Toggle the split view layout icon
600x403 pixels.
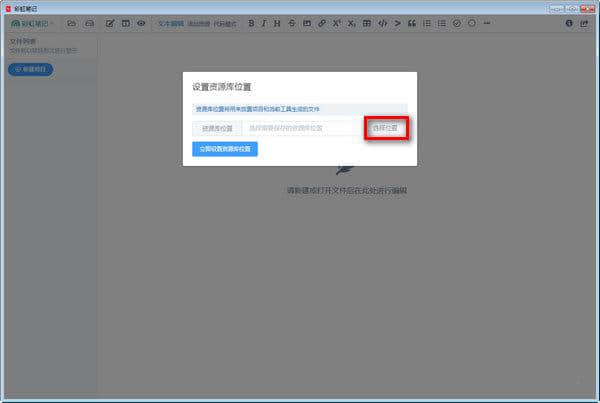click(125, 23)
